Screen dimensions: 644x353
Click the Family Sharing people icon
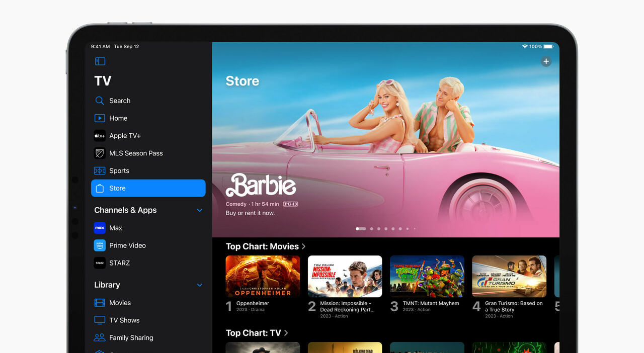(x=100, y=337)
